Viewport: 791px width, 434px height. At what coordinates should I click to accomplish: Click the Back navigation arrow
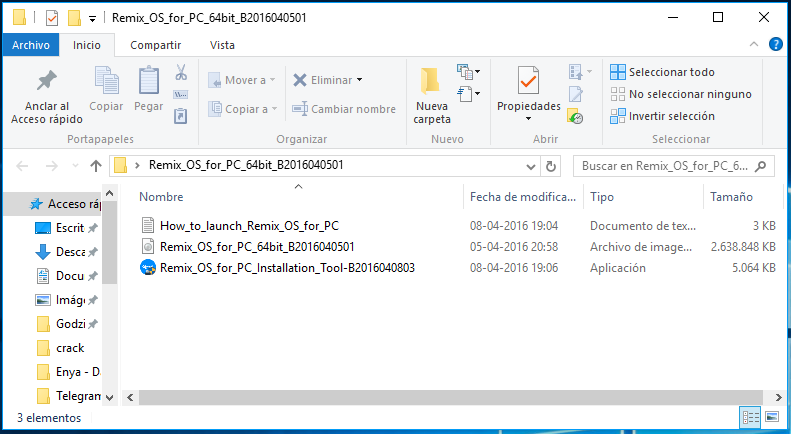point(22,166)
